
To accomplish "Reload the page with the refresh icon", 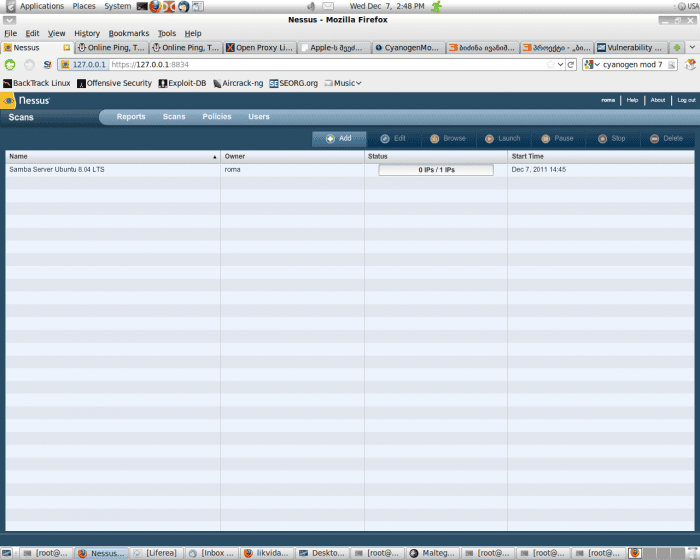I will coord(571,65).
